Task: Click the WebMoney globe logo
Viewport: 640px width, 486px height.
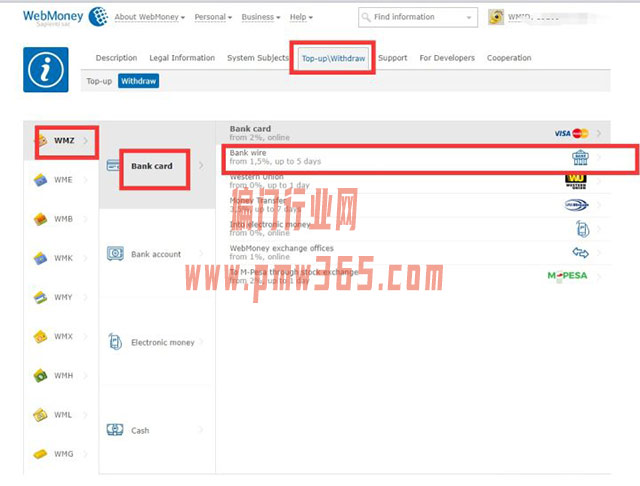Action: [x=98, y=17]
